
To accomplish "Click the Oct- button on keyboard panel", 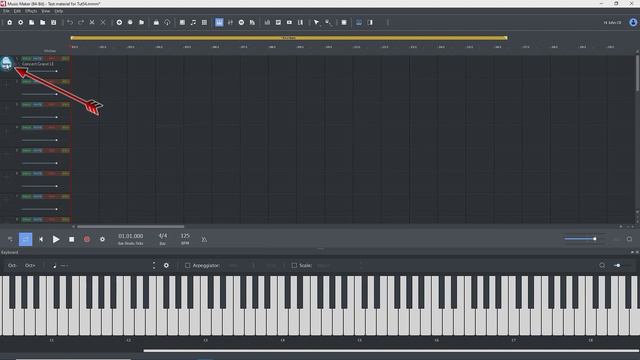I will [x=12, y=265].
